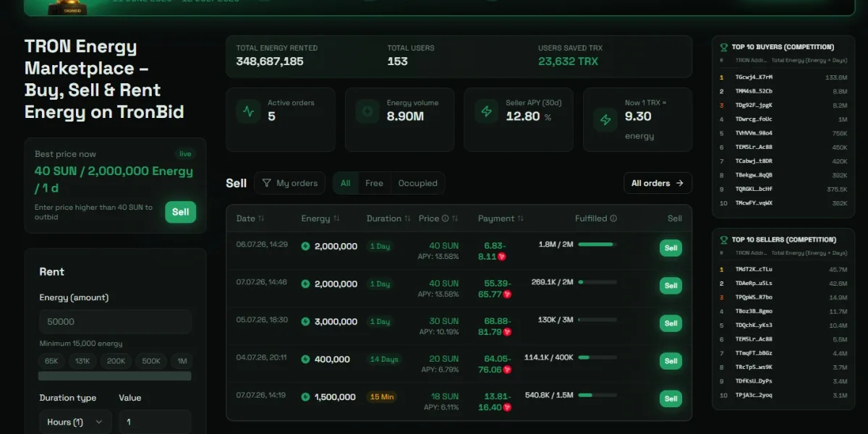This screenshot has width=868, height=434.
Task: Click the energy amount slider bar
Action: [115, 376]
